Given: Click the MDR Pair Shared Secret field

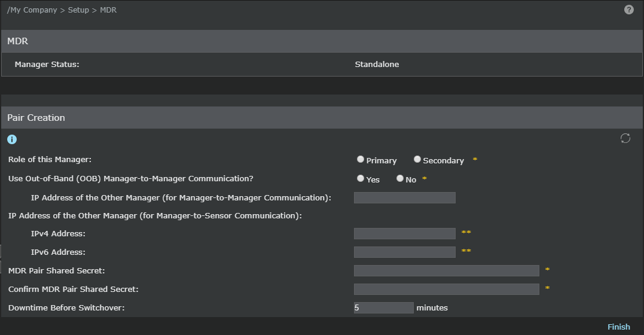Looking at the screenshot, I should 447,270.
